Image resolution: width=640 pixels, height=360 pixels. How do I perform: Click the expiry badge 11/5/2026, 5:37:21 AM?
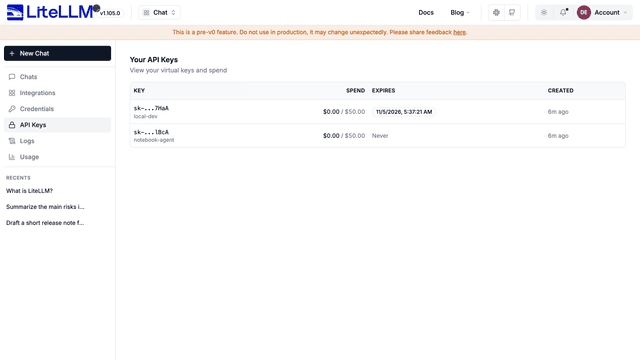point(404,112)
